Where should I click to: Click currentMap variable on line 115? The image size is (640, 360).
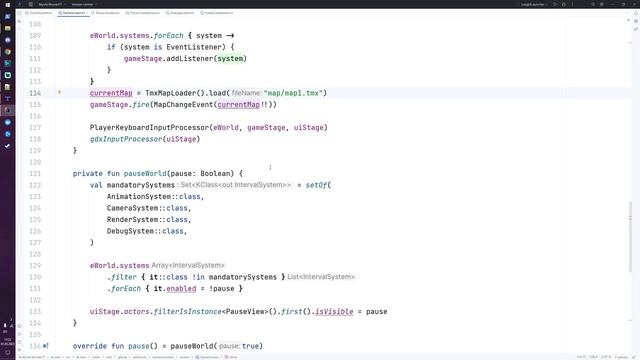point(239,104)
